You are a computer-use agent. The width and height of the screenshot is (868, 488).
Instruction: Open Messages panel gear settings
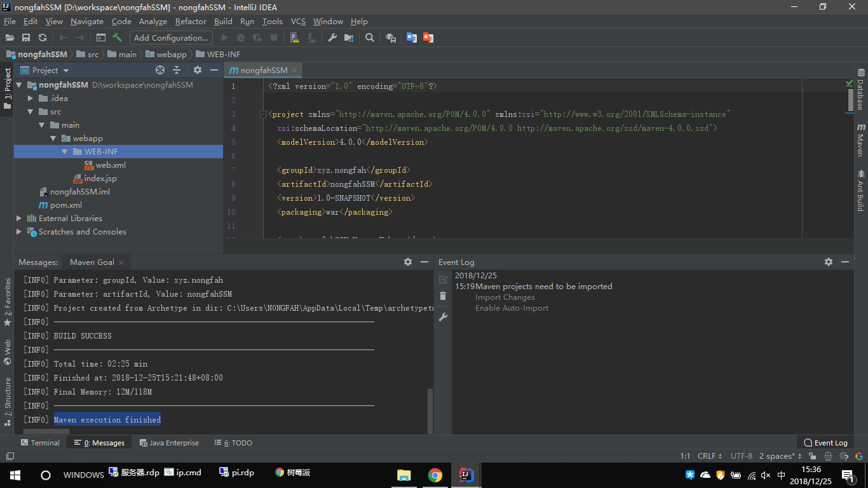[x=408, y=262]
